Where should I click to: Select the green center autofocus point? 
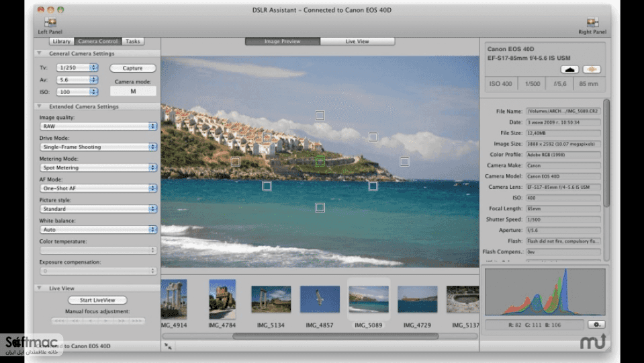320,161
